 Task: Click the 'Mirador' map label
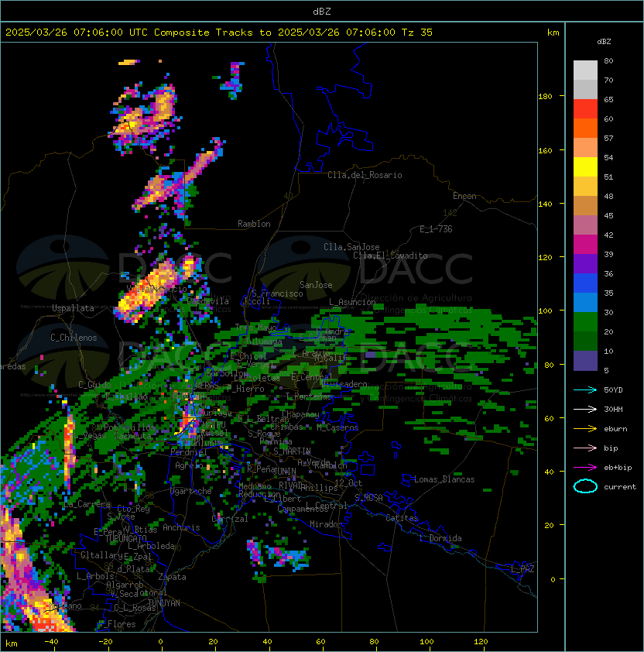tap(326, 524)
